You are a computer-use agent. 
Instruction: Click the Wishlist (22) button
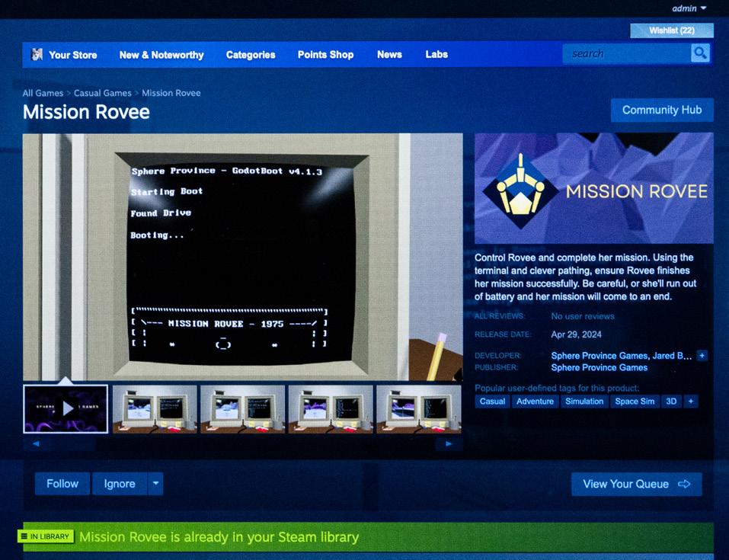click(672, 30)
